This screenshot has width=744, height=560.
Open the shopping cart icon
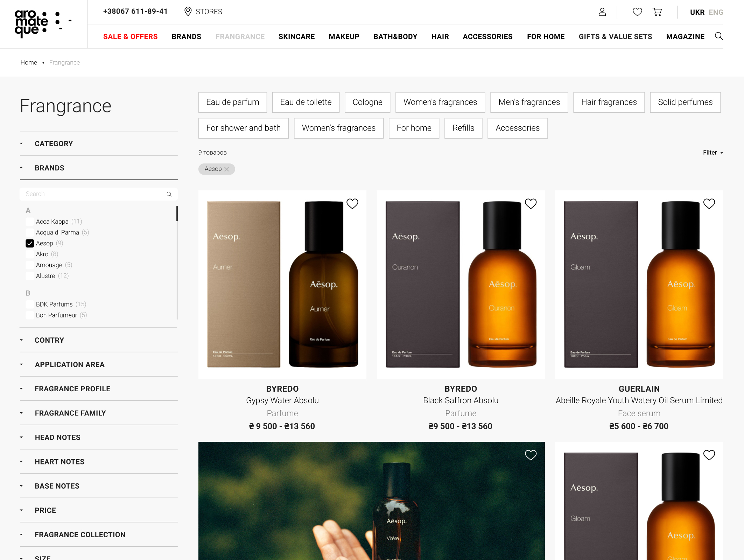click(x=657, y=12)
